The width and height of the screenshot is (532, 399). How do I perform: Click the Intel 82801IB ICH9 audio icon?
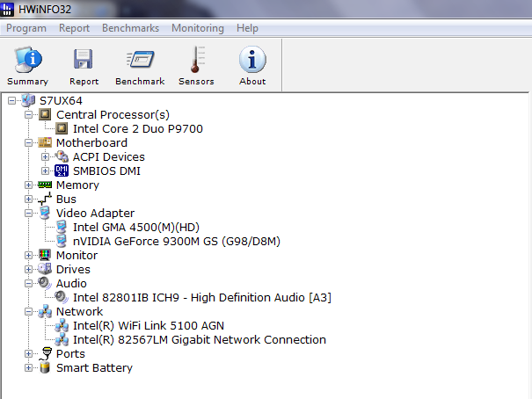click(x=62, y=297)
